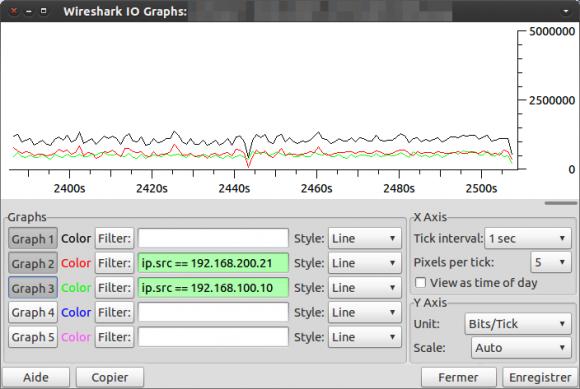The image size is (580, 389).
Task: Click the Graph 2 filter field with 192.168.200.21
Action: click(213, 263)
